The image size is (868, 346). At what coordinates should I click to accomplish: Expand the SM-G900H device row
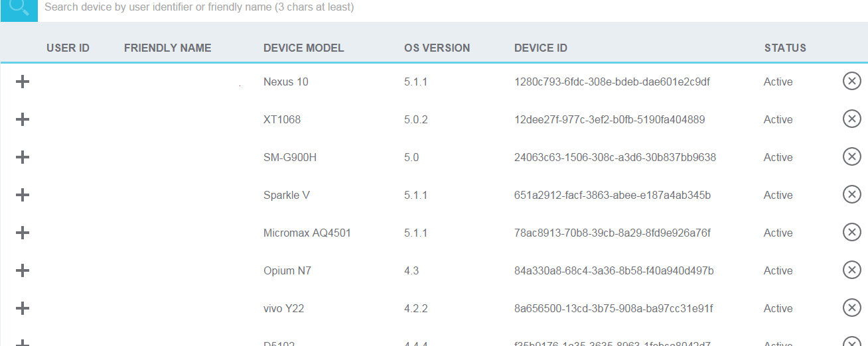click(x=23, y=157)
